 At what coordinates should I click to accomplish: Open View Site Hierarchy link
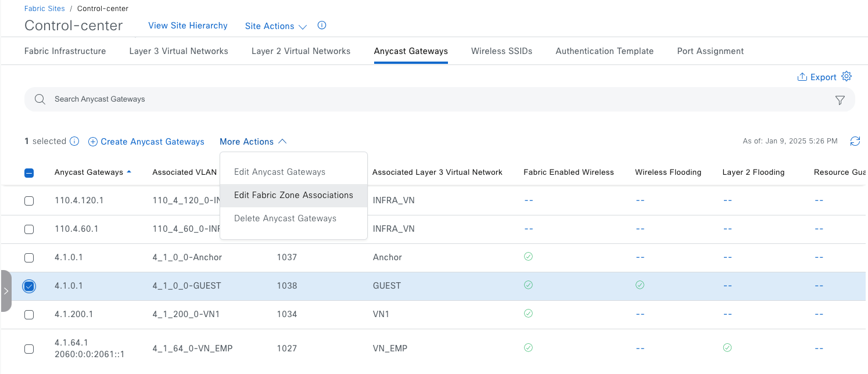point(188,26)
